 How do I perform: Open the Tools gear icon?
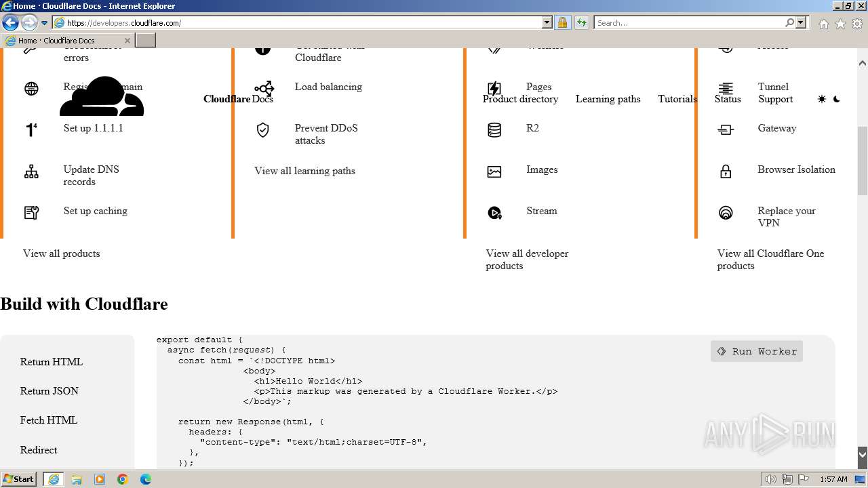pos(857,24)
